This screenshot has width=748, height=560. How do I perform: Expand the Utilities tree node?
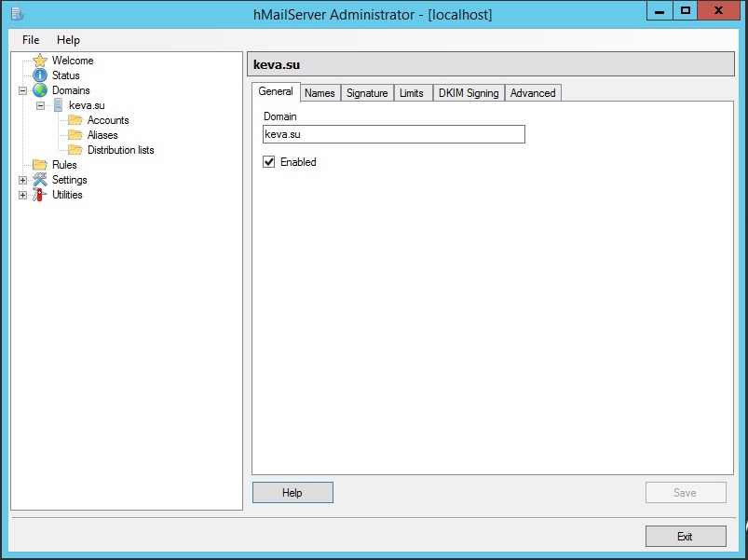click(x=22, y=195)
